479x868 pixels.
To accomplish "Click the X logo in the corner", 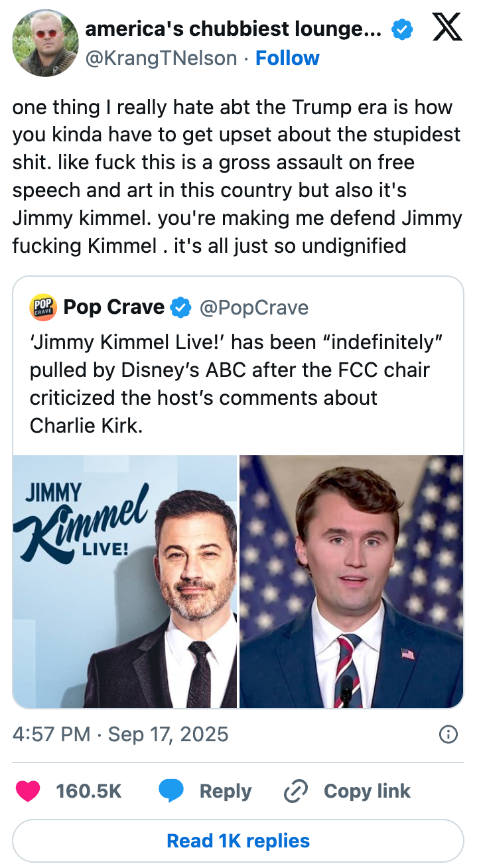I will [448, 28].
